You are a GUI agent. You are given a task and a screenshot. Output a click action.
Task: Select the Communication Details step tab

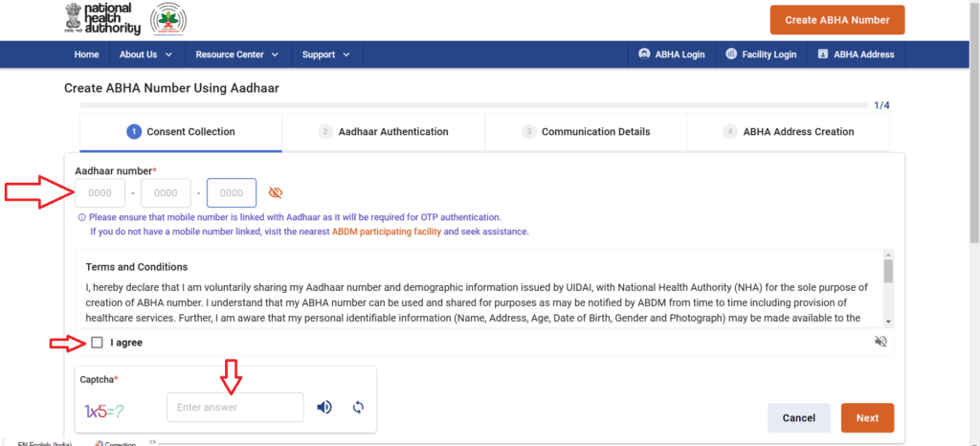tap(586, 132)
